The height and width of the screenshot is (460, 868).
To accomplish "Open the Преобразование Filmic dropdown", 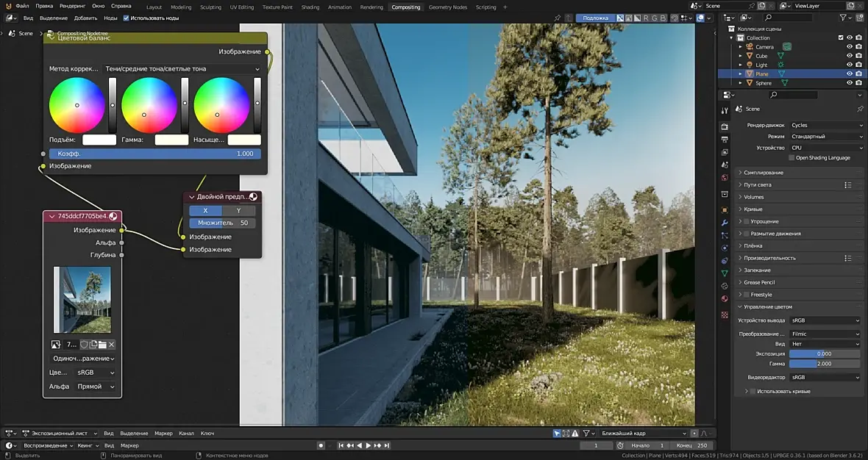I will click(824, 334).
